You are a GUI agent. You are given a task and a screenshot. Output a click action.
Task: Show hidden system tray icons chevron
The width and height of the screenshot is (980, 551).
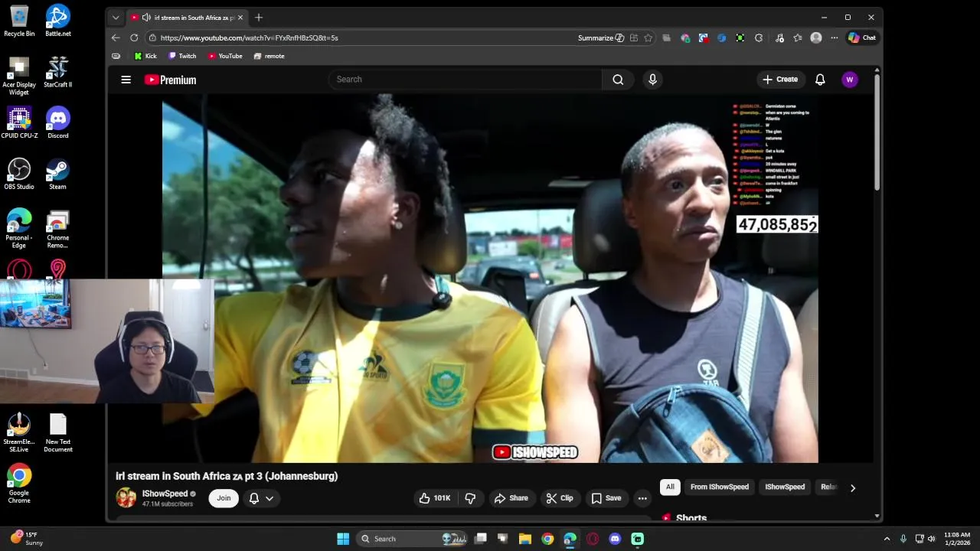(x=887, y=539)
